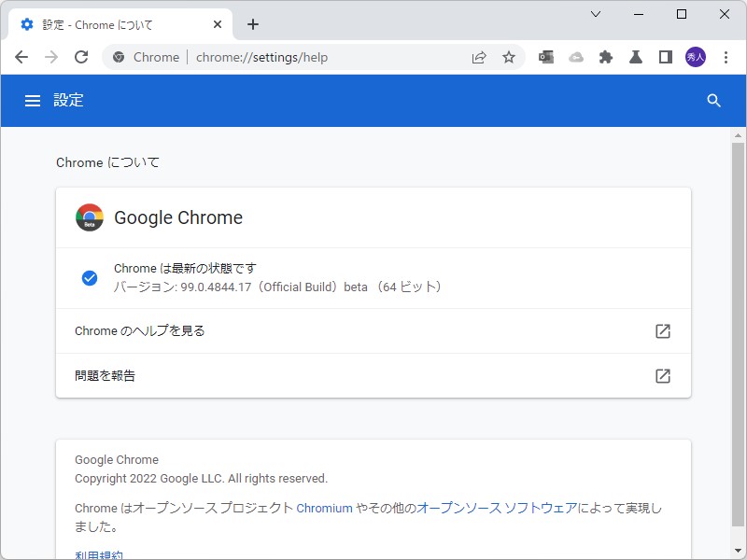Go back using the back arrow
Image resolution: width=747 pixels, height=560 pixels.
coord(21,57)
